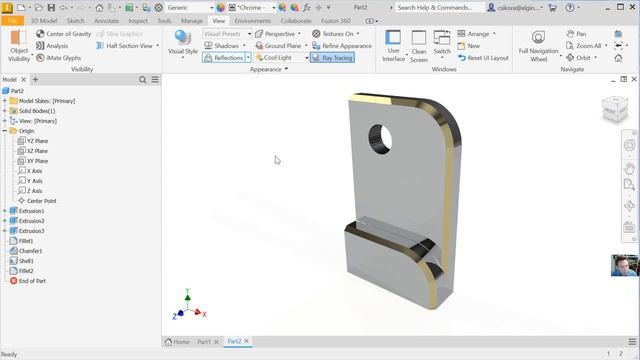Click Refine Appearance
640x360 pixels.
click(342, 46)
